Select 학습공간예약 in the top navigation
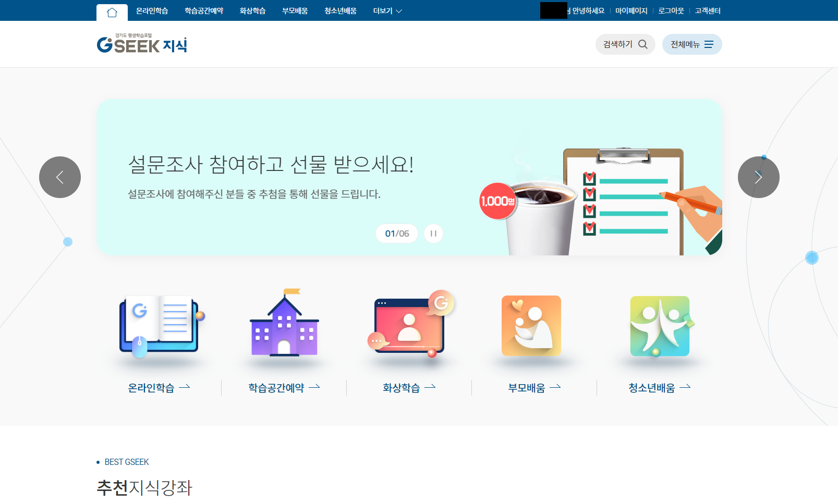This screenshot has height=504, width=838. (x=204, y=11)
